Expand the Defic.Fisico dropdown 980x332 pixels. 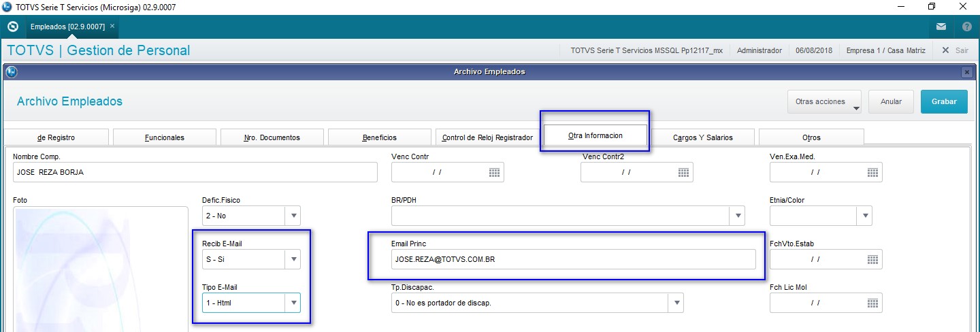coord(293,216)
